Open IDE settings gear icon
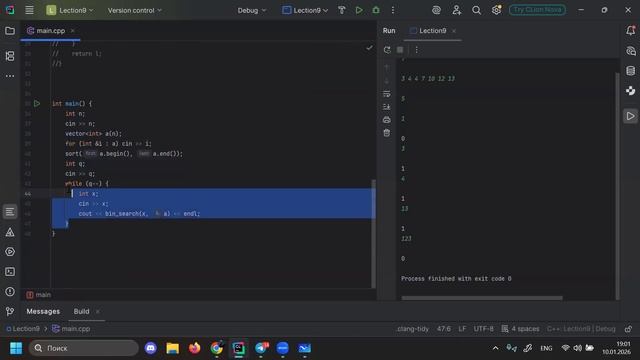 click(496, 10)
